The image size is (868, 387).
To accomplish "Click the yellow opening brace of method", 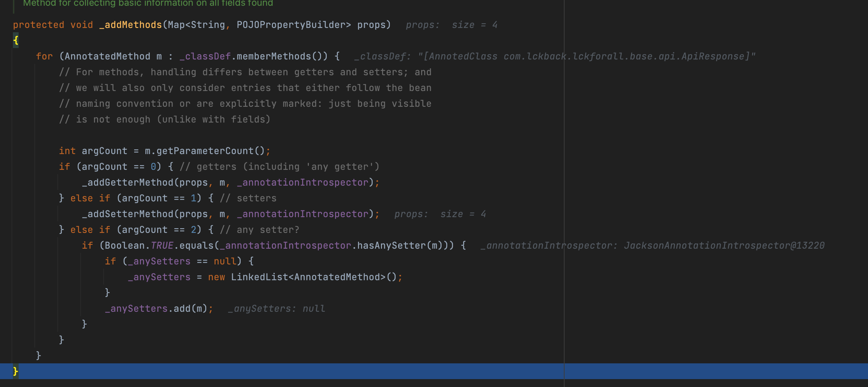I will [x=16, y=40].
